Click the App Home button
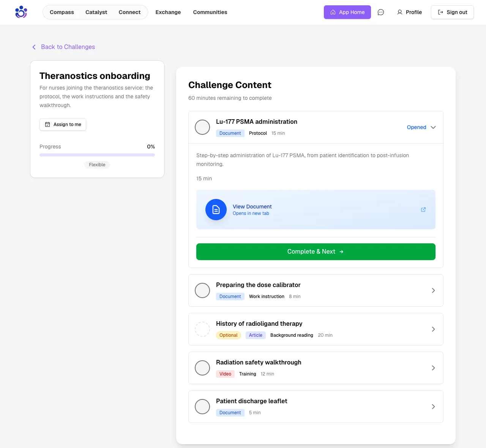 coord(347,12)
